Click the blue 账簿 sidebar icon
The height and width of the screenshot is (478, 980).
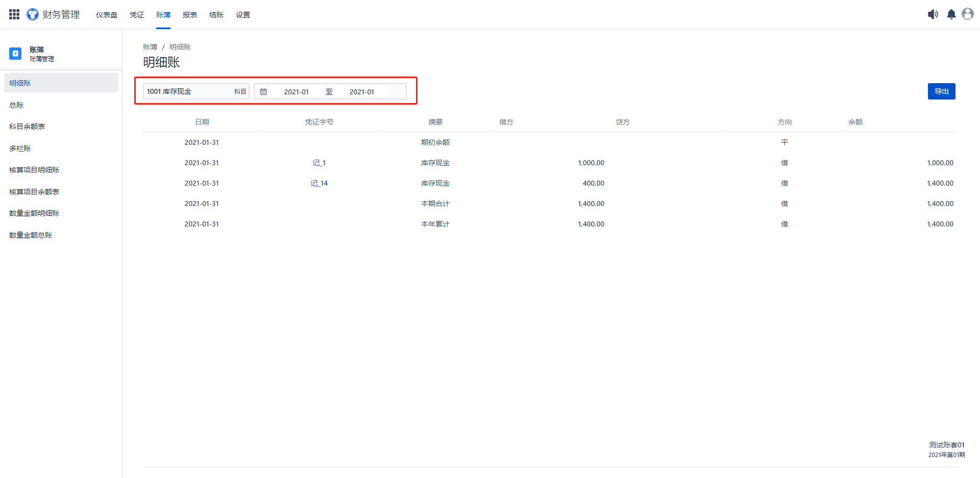15,54
